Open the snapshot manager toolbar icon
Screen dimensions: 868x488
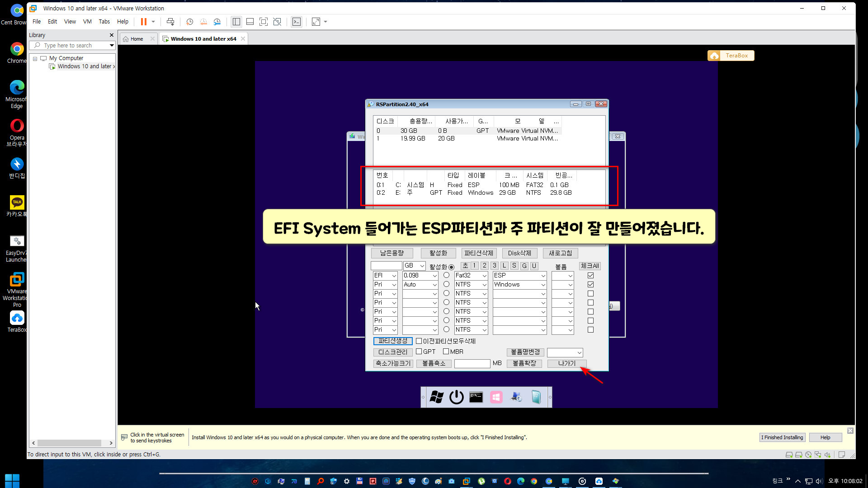tap(217, 22)
